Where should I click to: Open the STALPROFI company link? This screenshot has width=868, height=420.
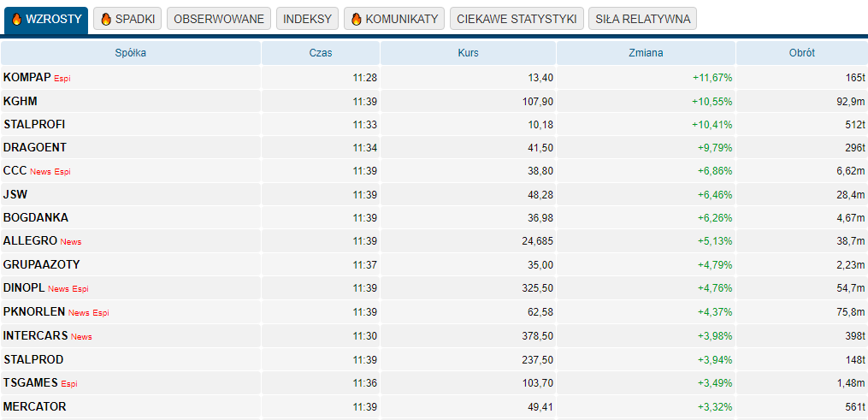tap(34, 125)
